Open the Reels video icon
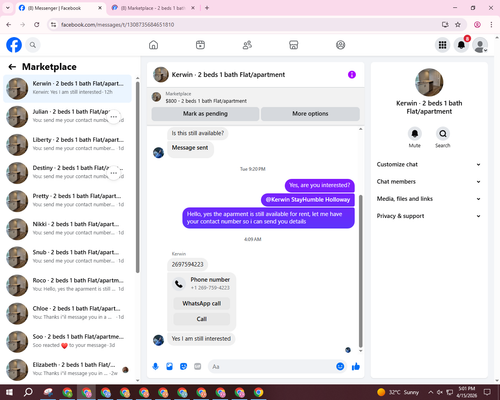Screen dimensions: 500x400 tap(200, 45)
